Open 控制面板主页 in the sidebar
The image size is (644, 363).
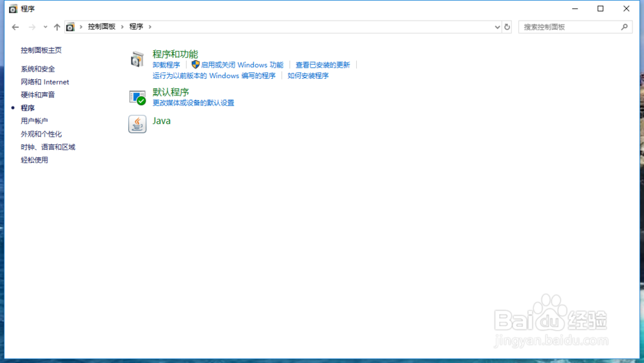(x=41, y=50)
